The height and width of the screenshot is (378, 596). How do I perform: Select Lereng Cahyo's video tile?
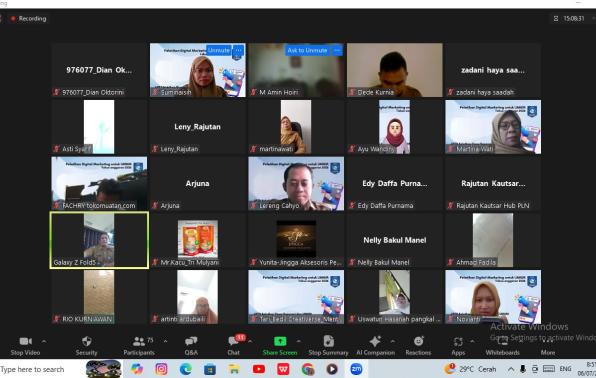coord(296,184)
